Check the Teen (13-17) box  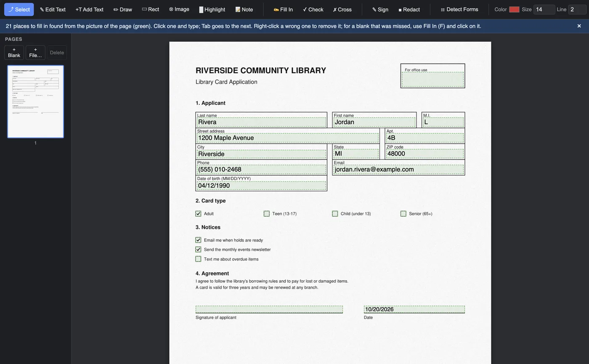coord(266,214)
